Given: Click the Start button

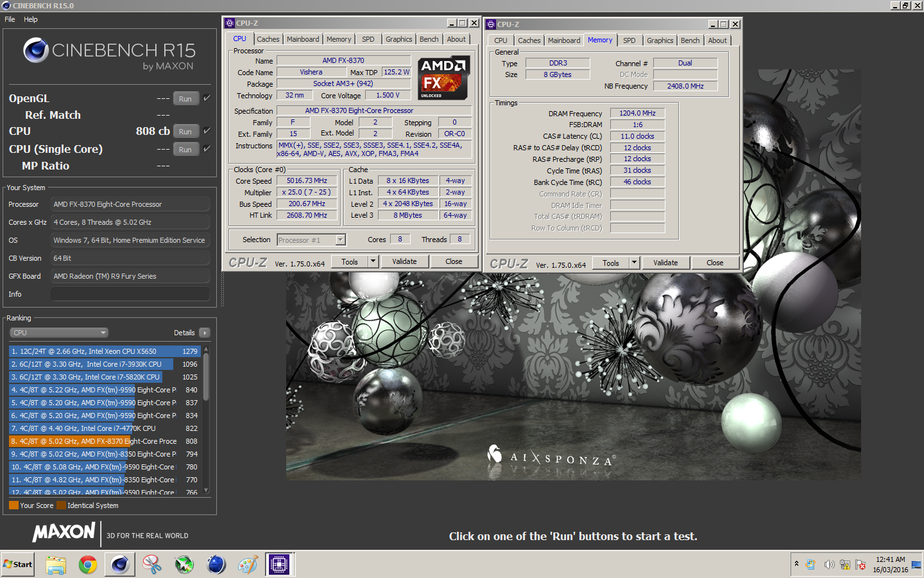Looking at the screenshot, I should pyautogui.click(x=18, y=565).
